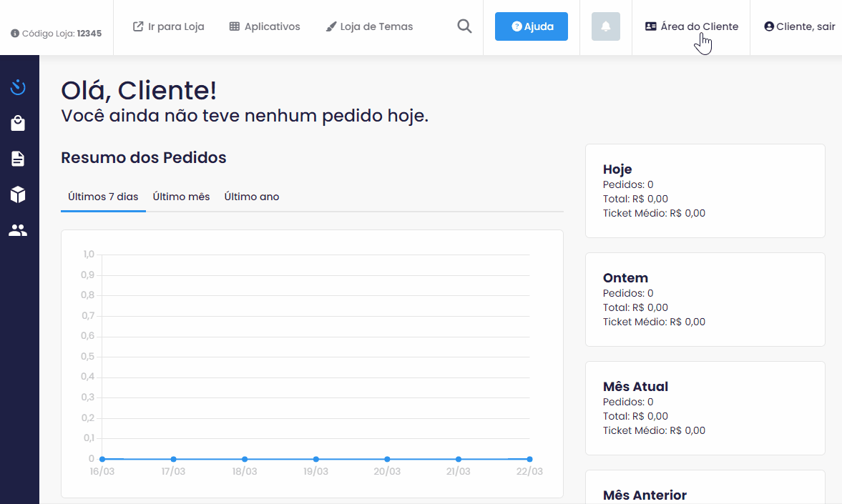842x504 pixels.
Task: Click the Ajuda help button
Action: [x=531, y=26]
